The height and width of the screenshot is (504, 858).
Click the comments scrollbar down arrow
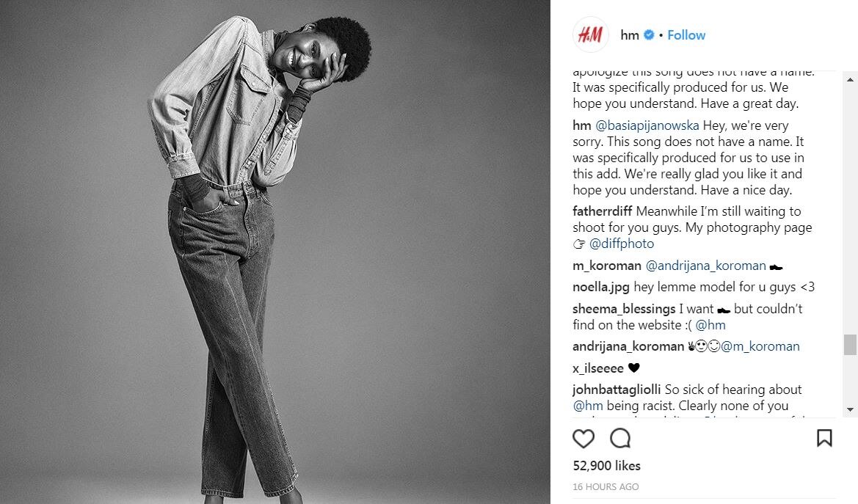click(851, 410)
